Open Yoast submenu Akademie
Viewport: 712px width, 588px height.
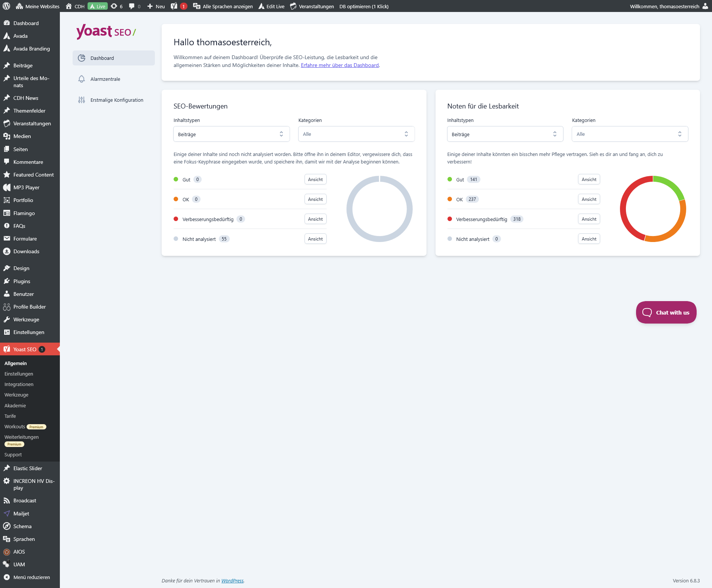15,405
